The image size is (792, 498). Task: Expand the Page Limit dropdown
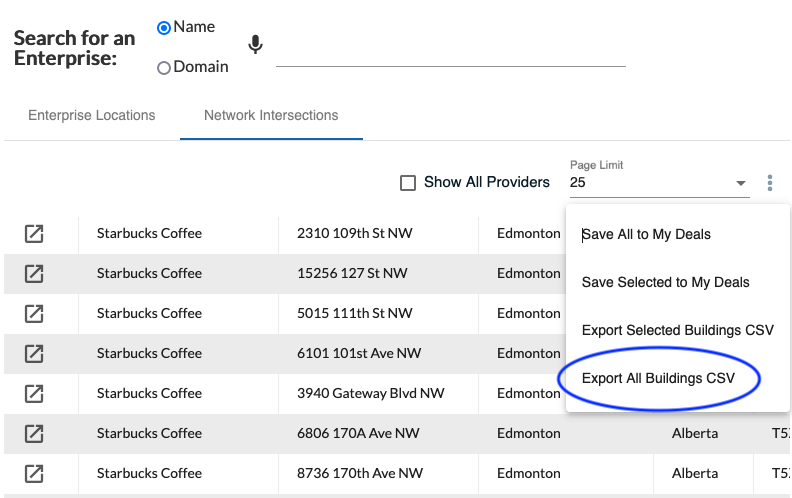click(x=659, y=182)
